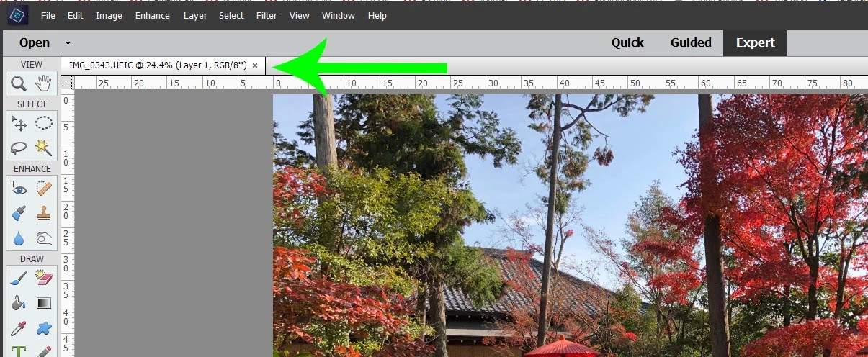Select the Color Picker eyedropper tool
This screenshot has height=357, width=868.
(x=19, y=327)
